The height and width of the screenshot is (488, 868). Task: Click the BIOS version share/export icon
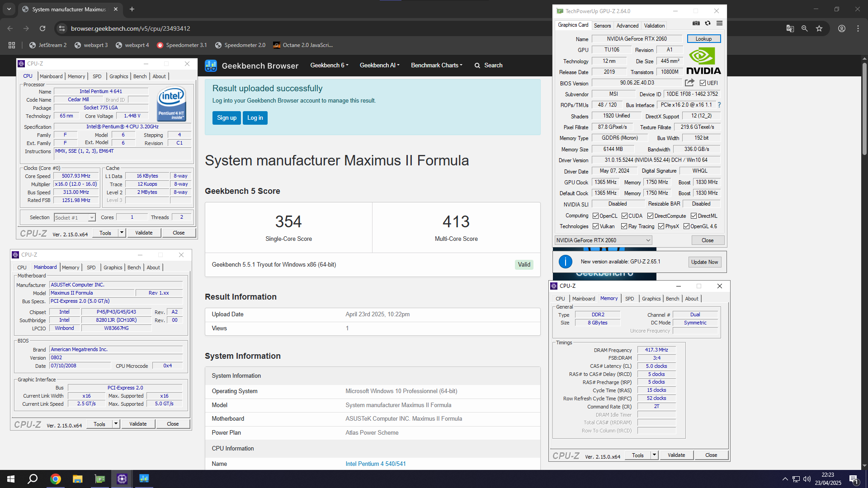pos(689,83)
